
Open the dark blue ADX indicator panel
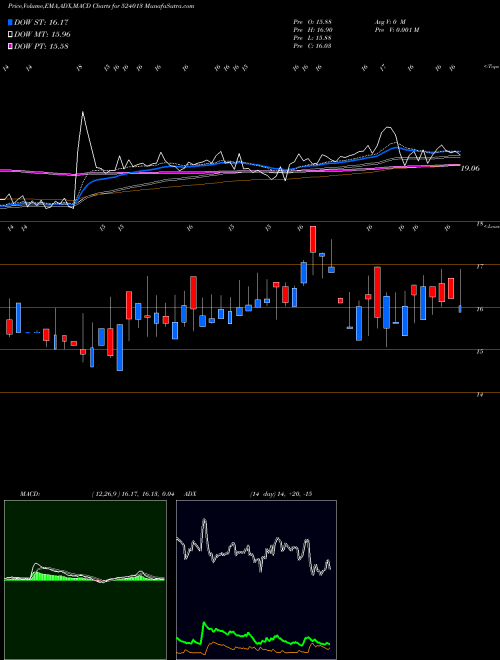[256, 580]
